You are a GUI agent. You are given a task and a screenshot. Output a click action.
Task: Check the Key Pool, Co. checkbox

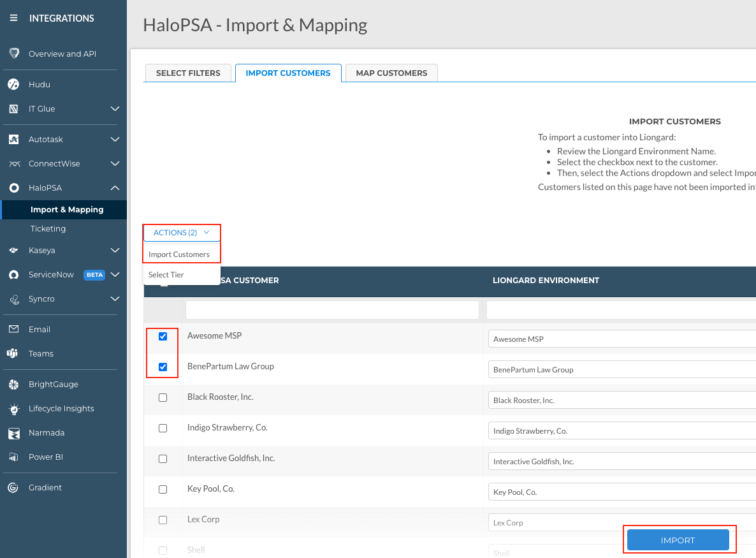163,489
